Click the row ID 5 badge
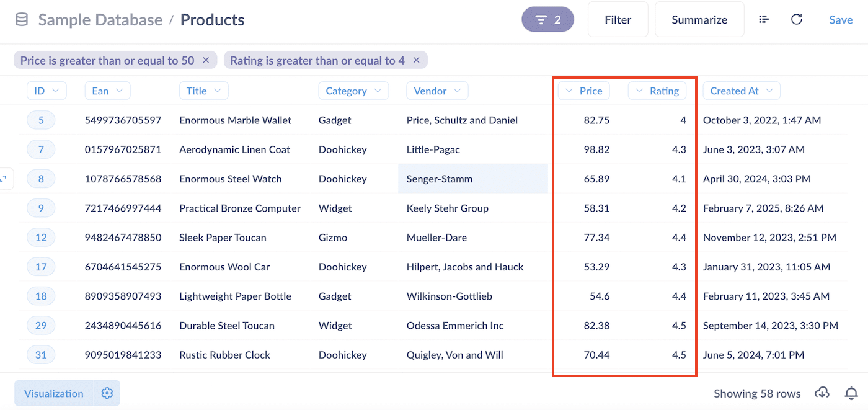The width and height of the screenshot is (868, 410). point(41,120)
